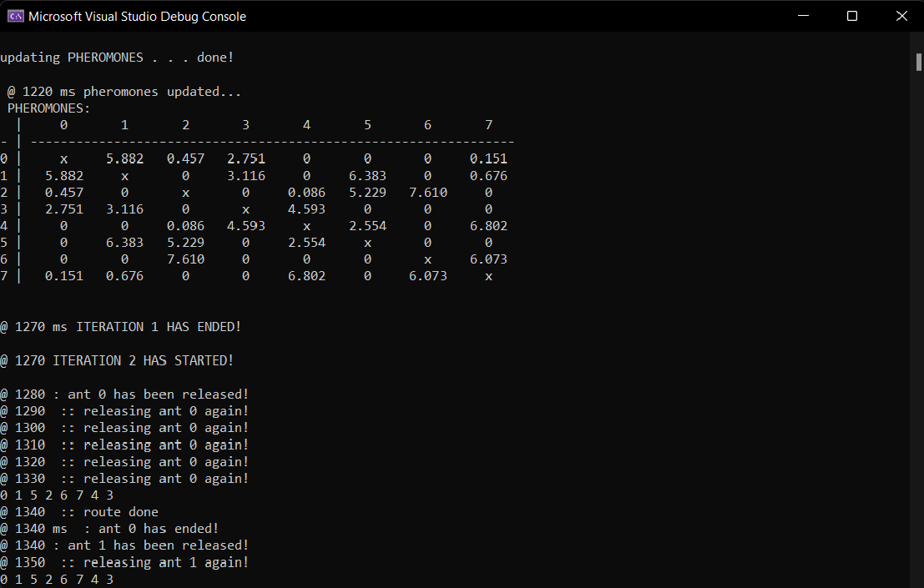Click the value 7.610 in row 2
This screenshot has height=588, width=924.
tap(428, 192)
